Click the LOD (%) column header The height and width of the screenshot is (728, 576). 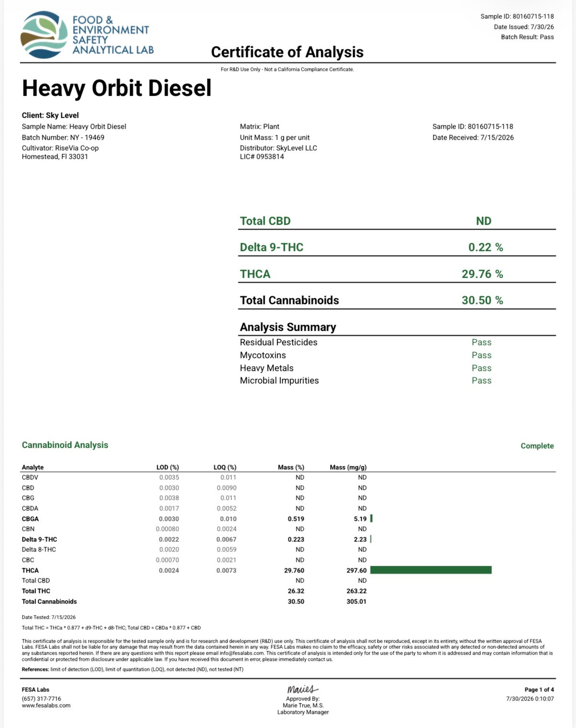pyautogui.click(x=168, y=467)
